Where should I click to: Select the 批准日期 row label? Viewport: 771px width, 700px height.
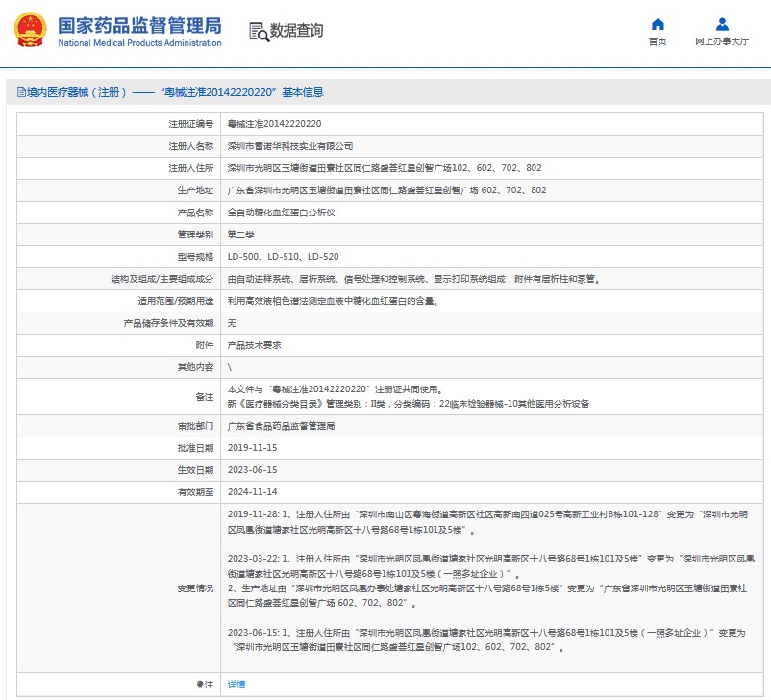(x=195, y=448)
